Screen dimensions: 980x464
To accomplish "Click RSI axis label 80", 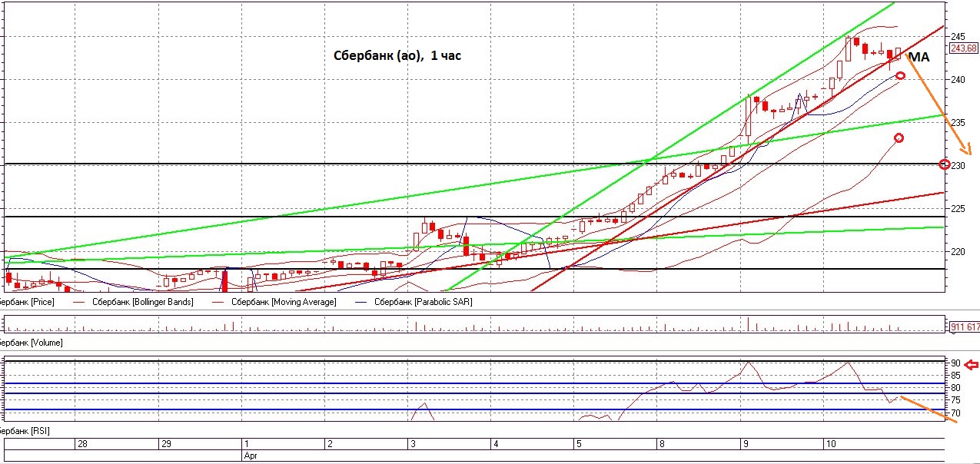I will point(955,388).
